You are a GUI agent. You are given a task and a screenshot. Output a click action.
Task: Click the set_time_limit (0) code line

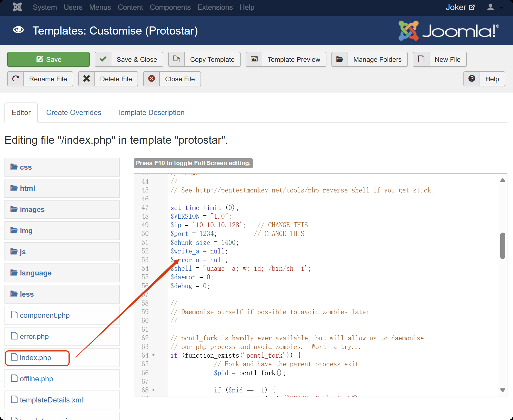(x=205, y=208)
